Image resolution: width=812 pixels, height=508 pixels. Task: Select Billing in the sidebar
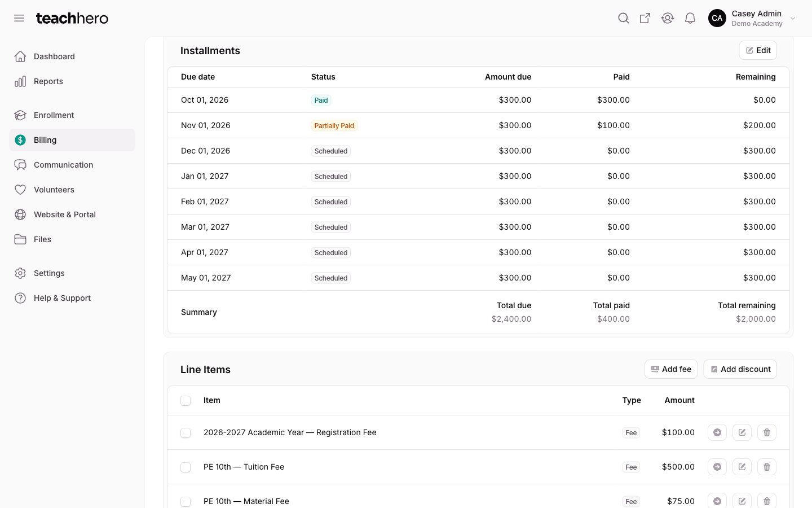click(x=72, y=140)
